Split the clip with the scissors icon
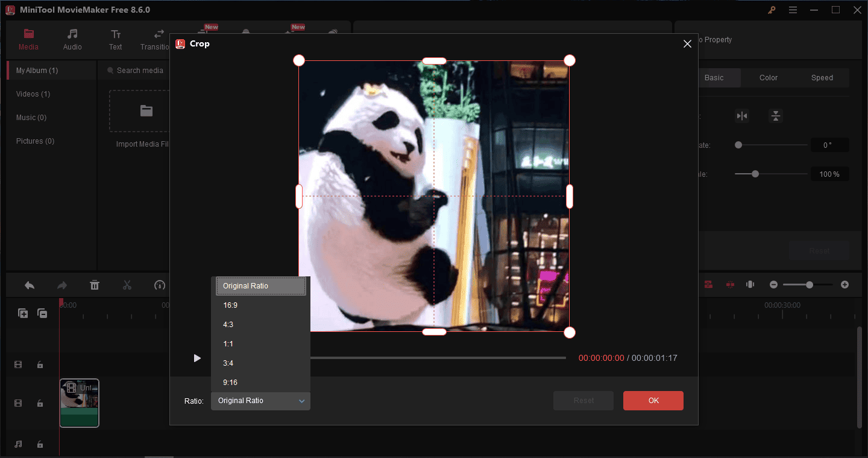 click(127, 284)
